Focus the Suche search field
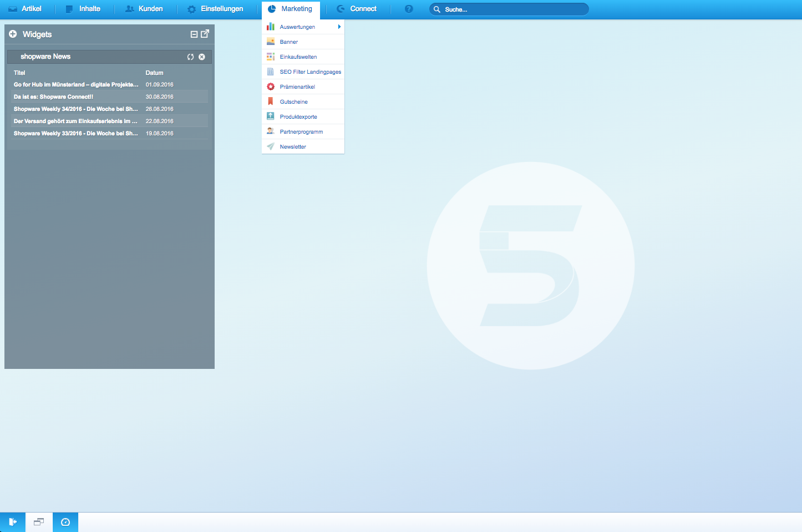This screenshot has width=802, height=532. click(x=509, y=9)
